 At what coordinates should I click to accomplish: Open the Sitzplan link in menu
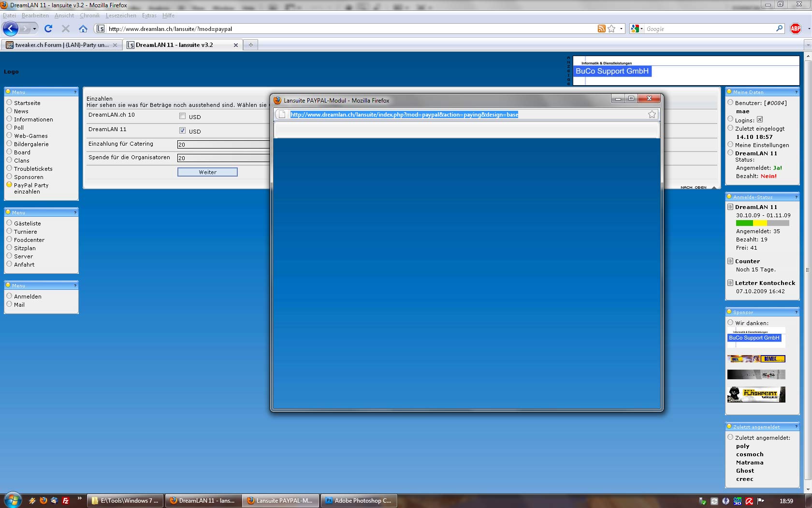click(x=25, y=248)
